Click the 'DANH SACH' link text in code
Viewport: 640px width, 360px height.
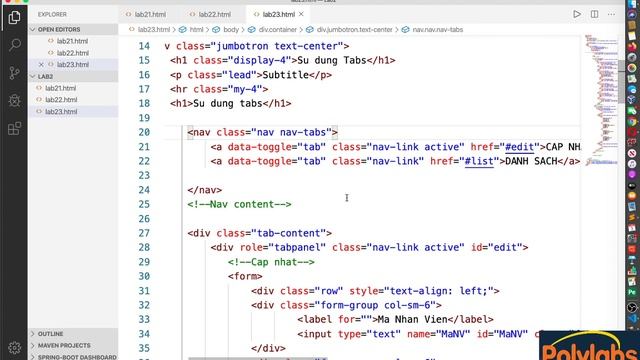click(531, 161)
